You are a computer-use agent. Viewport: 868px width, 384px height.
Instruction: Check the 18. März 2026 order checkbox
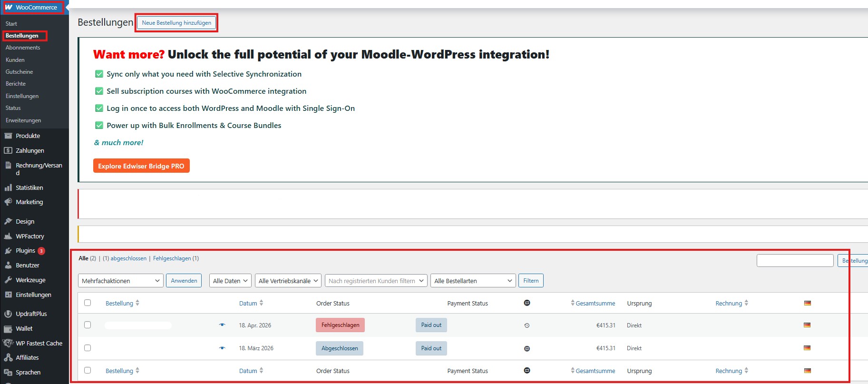click(x=88, y=348)
